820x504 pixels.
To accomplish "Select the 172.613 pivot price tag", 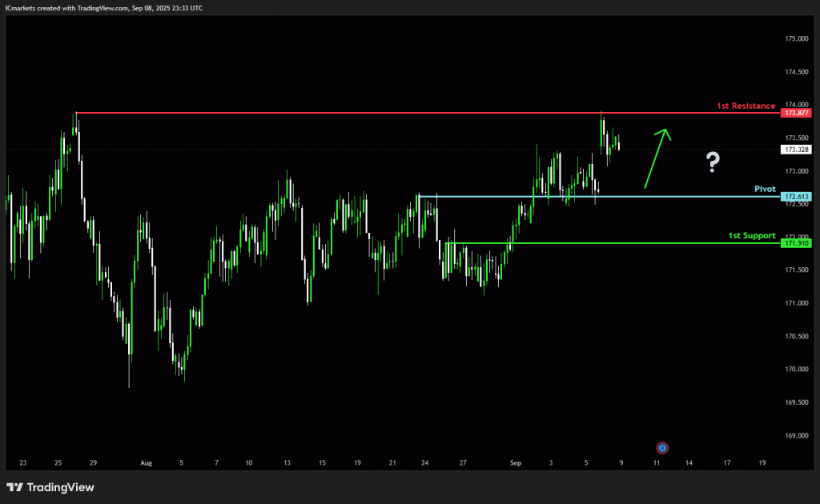I will coord(796,197).
